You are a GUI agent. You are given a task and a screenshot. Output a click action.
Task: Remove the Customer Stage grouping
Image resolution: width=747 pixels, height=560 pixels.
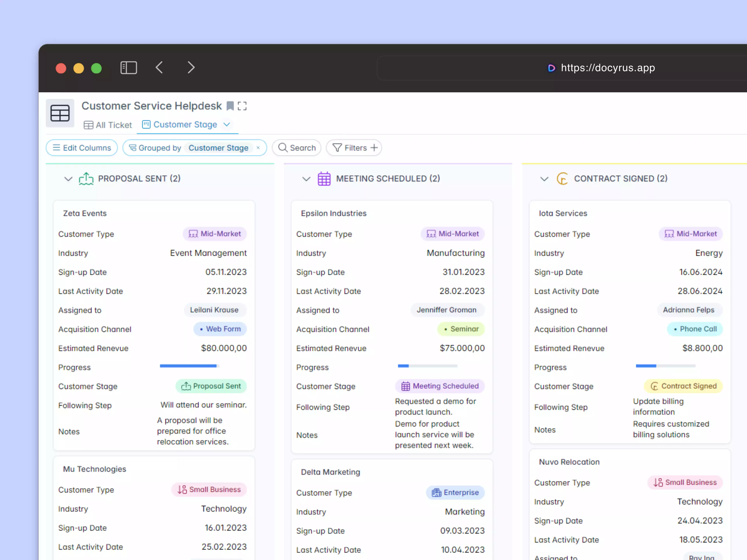(258, 148)
